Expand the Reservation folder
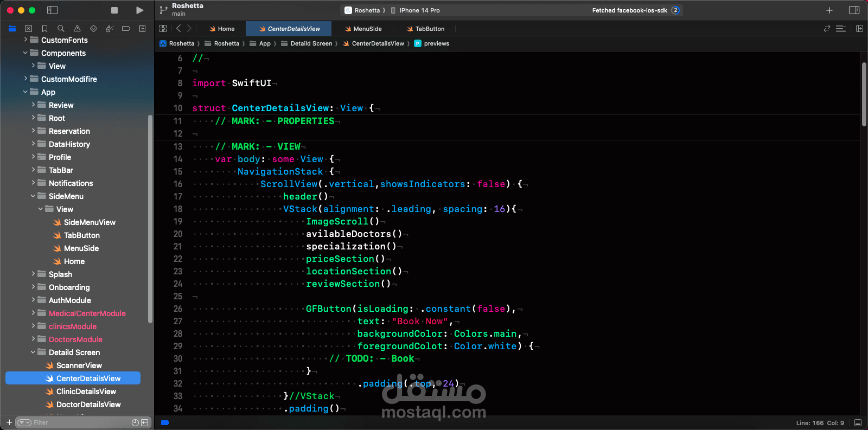The width and height of the screenshot is (868, 430). point(33,131)
